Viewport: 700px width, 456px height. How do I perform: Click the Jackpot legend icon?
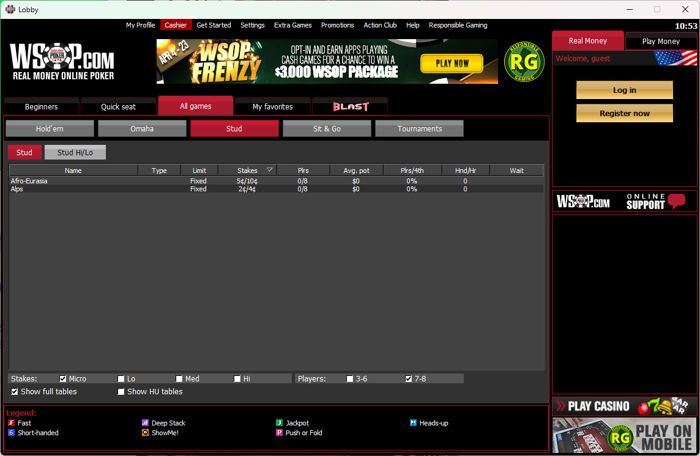tap(278, 423)
